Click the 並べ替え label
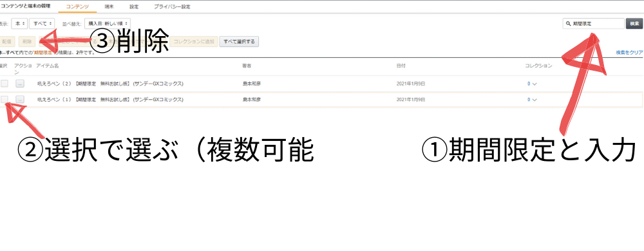Viewport: 644px width, 251px height. click(x=71, y=24)
